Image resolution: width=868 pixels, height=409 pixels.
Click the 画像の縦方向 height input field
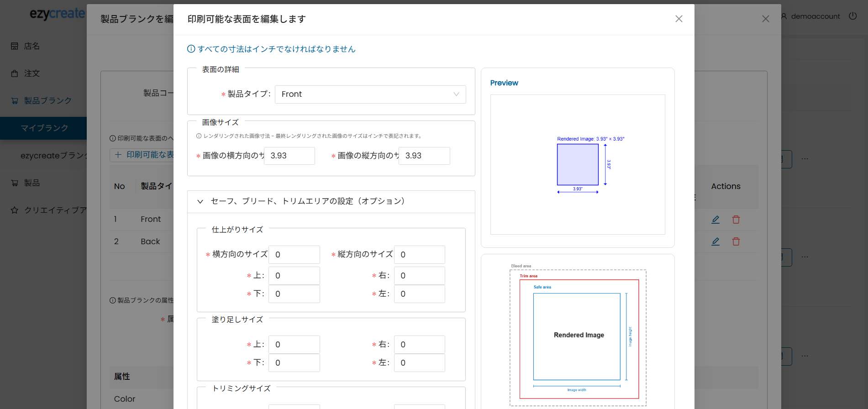coord(424,156)
